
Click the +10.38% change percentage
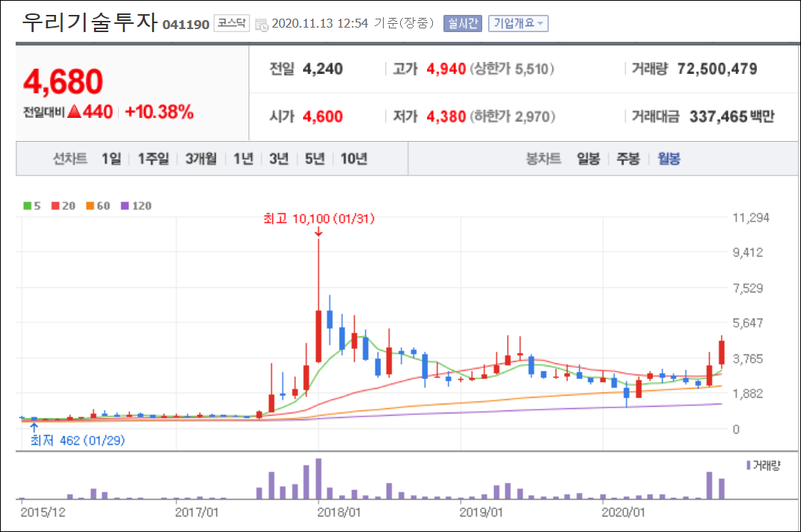pos(159,112)
